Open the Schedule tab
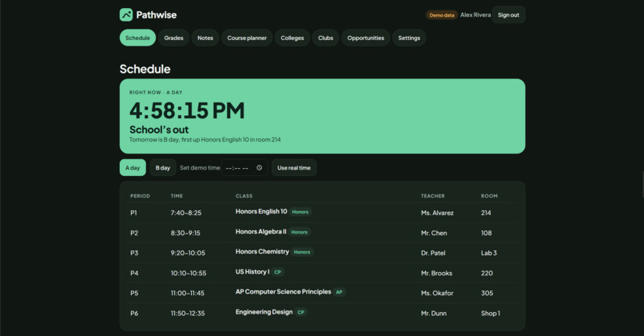The image size is (644, 336). [x=137, y=38]
